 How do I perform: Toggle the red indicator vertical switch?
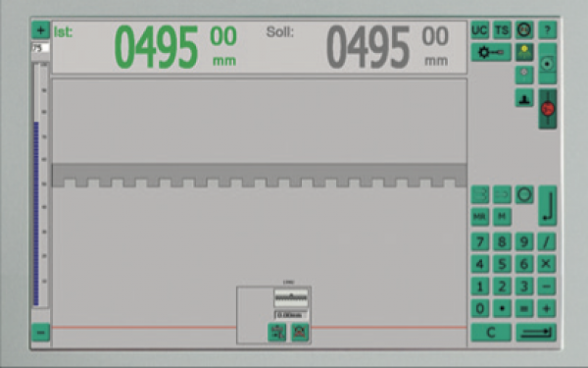(x=548, y=109)
